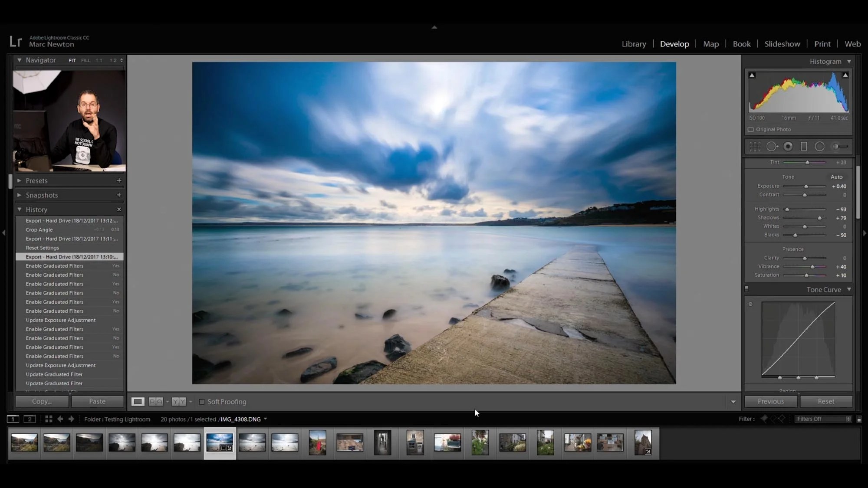
Task: Toggle the Tone Curve panel switch
Action: pos(747,288)
